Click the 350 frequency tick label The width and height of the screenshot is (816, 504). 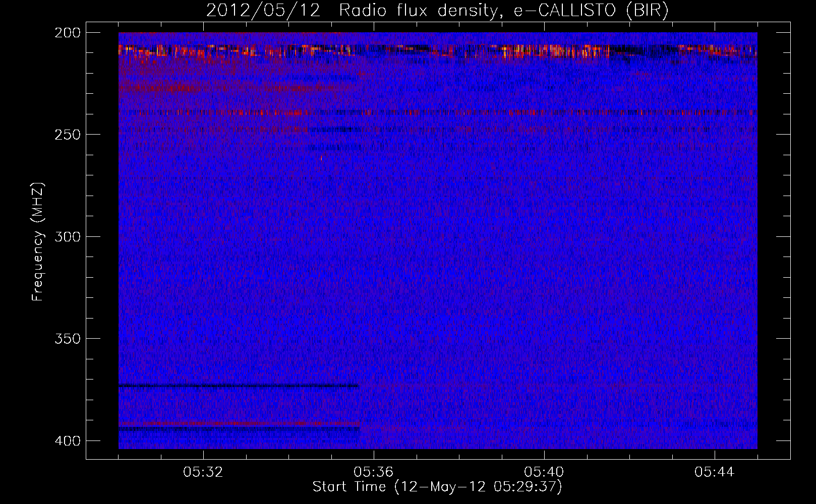pos(67,339)
